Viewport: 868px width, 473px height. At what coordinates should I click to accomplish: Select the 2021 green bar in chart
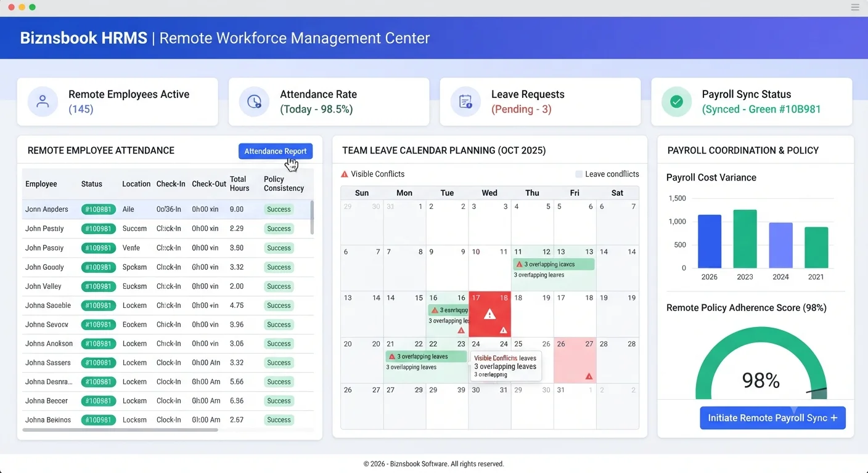[x=816, y=248]
